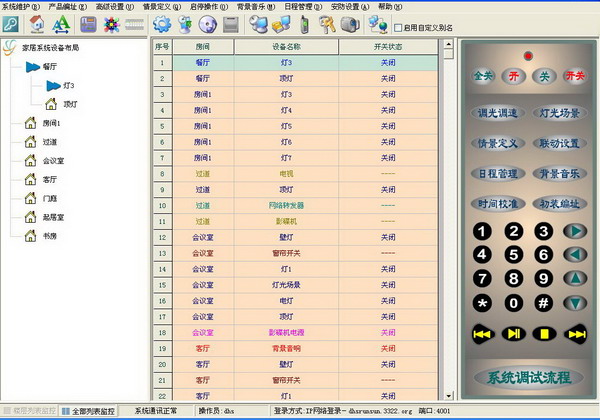The image size is (600, 420).
Task: Click the colorful flower-shaped toolbar icon
Action: [x=111, y=25]
